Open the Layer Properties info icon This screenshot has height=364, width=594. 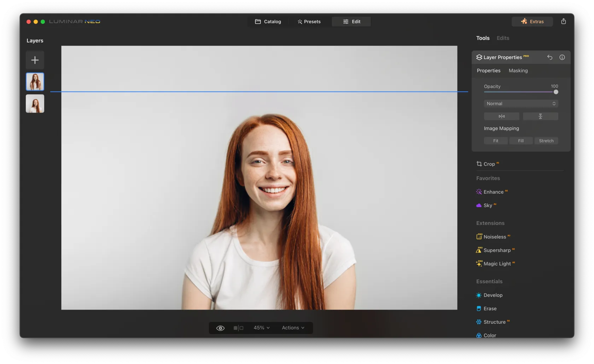(x=562, y=57)
